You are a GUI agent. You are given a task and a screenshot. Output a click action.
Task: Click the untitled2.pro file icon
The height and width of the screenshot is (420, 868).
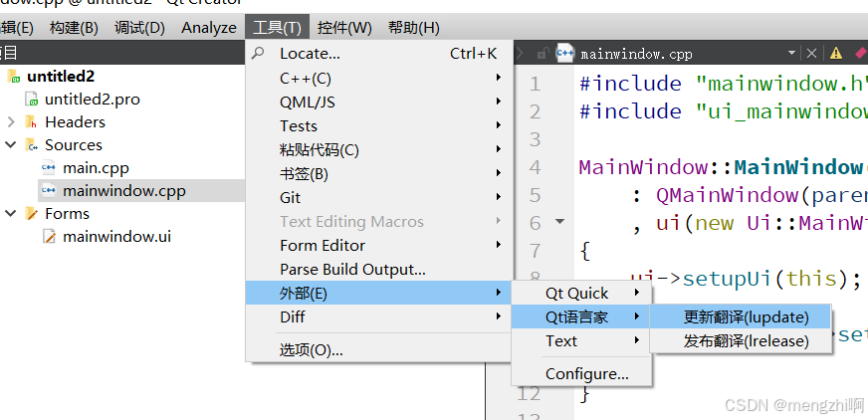(x=32, y=100)
